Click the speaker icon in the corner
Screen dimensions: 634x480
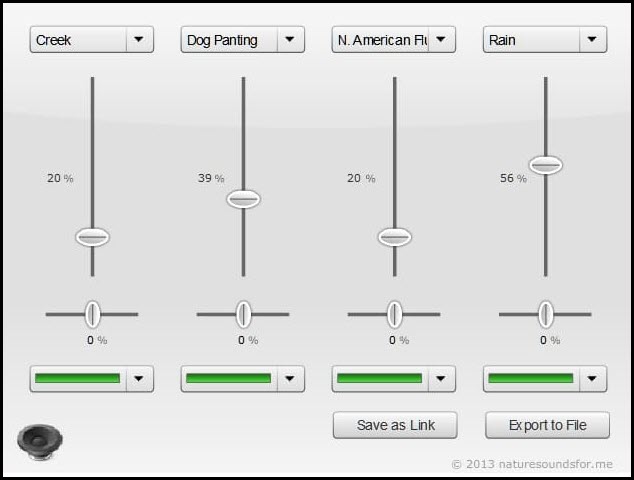(x=37, y=440)
